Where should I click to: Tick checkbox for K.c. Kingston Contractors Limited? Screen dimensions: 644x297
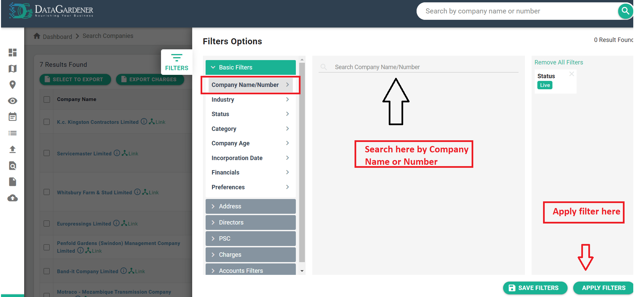click(x=47, y=122)
